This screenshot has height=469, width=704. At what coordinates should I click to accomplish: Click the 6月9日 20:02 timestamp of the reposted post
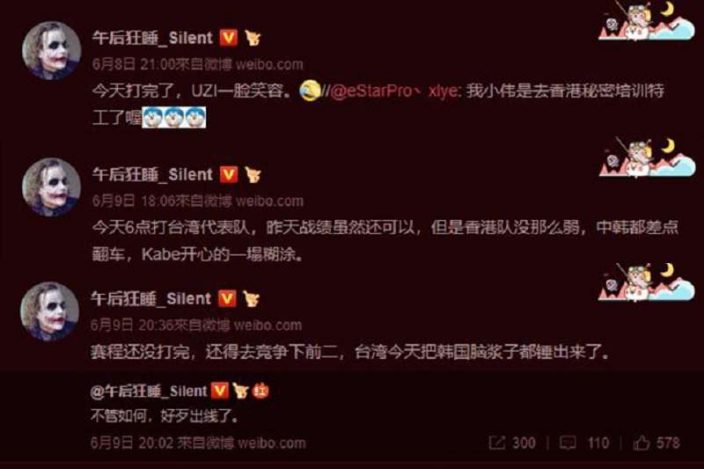coord(132,443)
